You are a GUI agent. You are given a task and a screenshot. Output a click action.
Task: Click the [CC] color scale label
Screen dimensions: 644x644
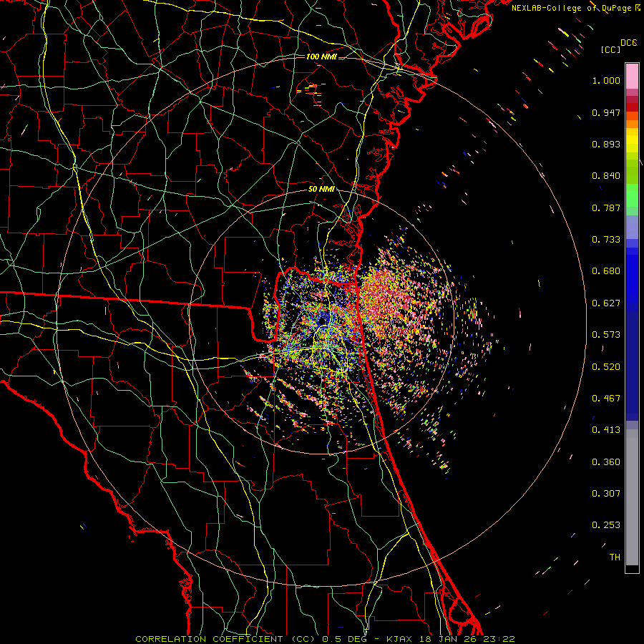coord(610,49)
